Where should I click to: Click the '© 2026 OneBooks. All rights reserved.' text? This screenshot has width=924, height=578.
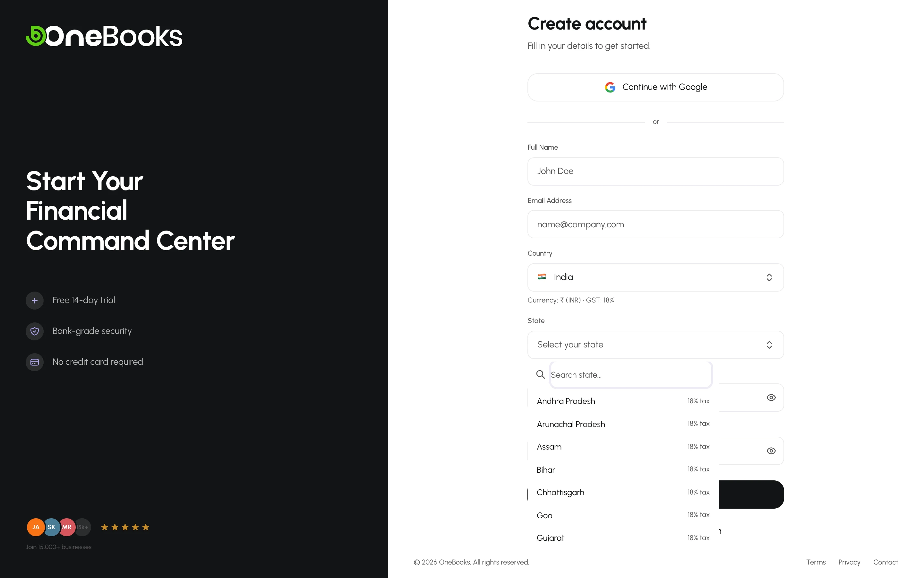pyautogui.click(x=471, y=562)
